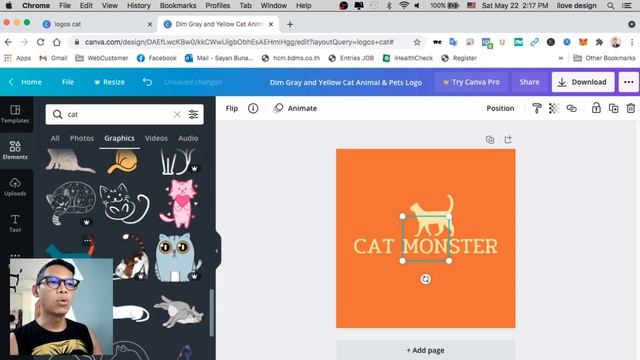
Task: Open the Text sidebar panel
Action: tap(15, 223)
